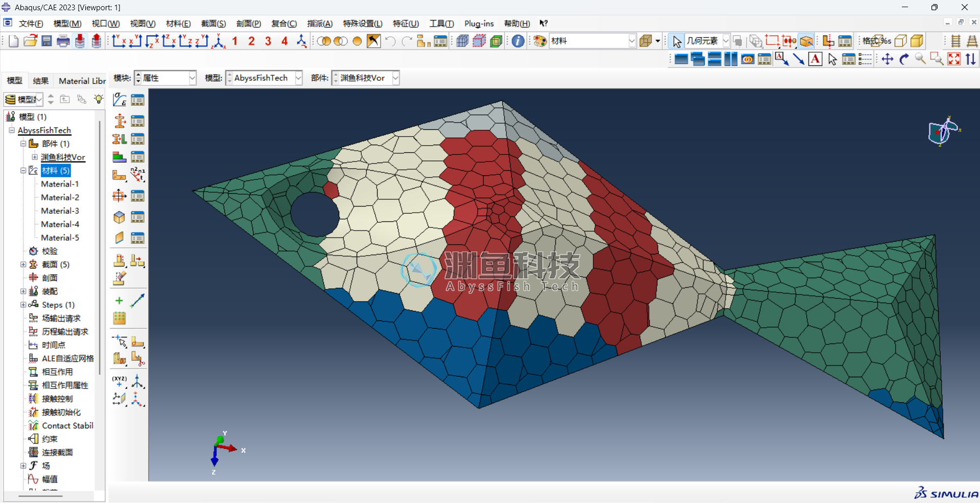Click the text annotation A icon
The width and height of the screenshot is (980, 503).
tap(815, 59)
